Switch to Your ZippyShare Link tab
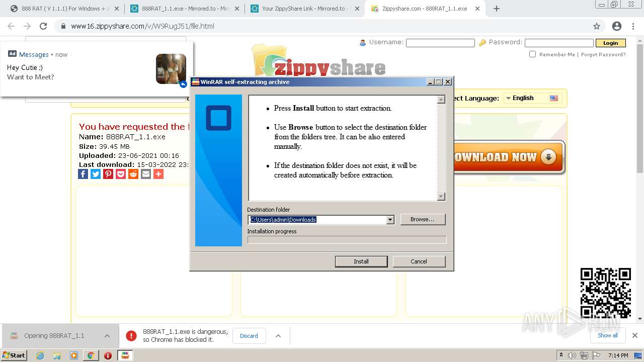This screenshot has width=644, height=362. click(x=304, y=9)
